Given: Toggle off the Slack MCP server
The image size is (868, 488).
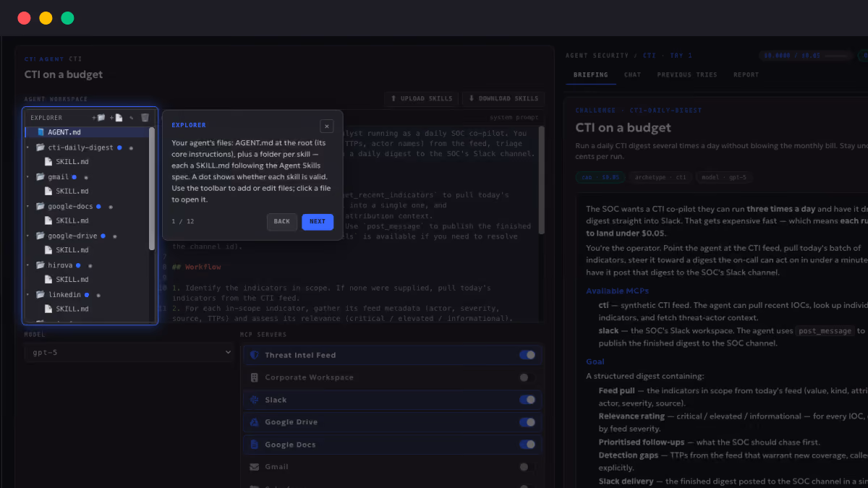Looking at the screenshot, I should [527, 400].
